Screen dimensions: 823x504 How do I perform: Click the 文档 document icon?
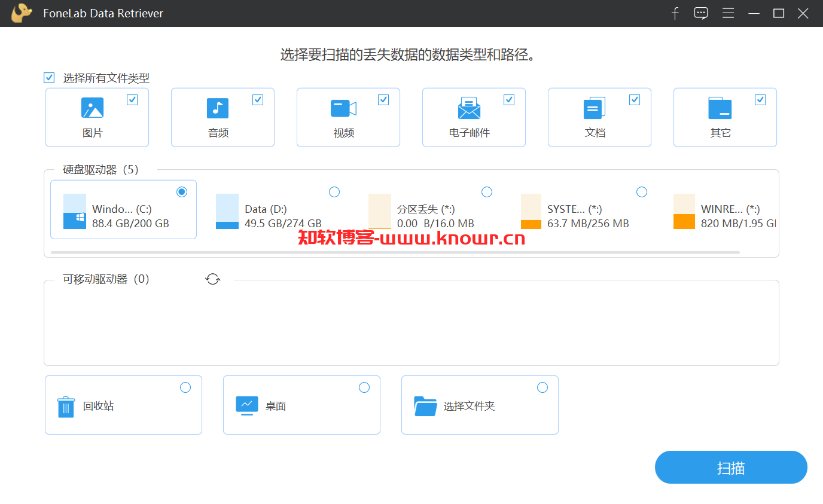(595, 108)
